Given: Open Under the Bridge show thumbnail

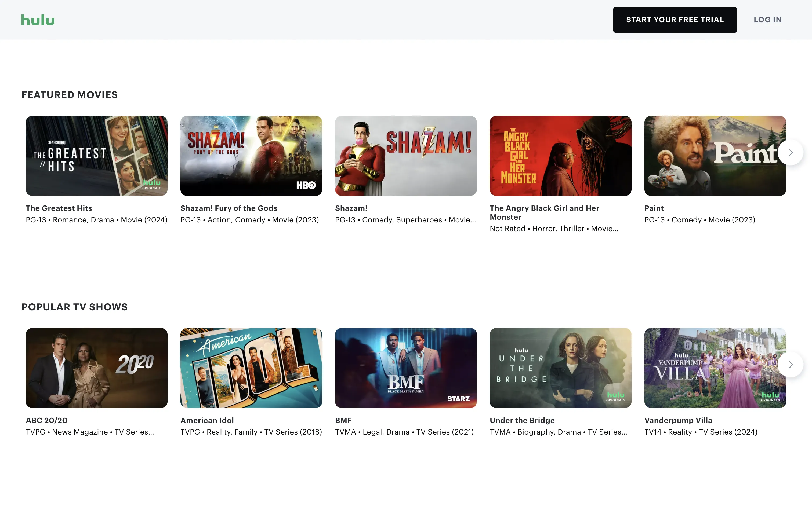Looking at the screenshot, I should [x=560, y=368].
